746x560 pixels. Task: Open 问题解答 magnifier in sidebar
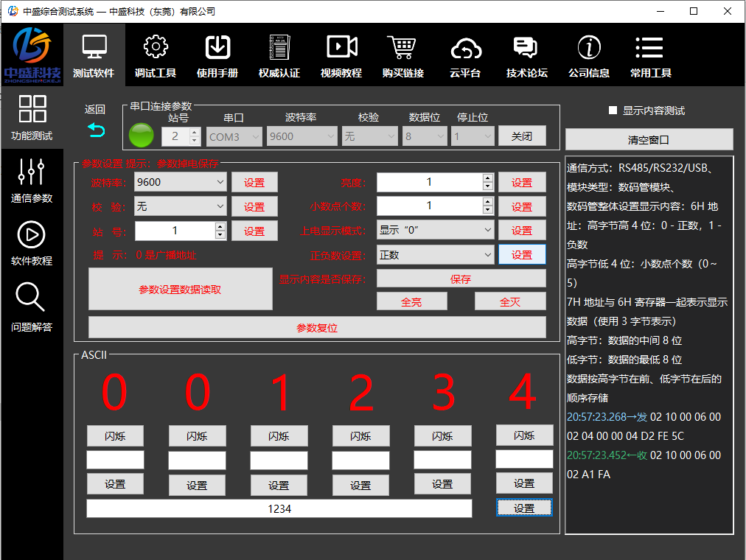click(31, 297)
